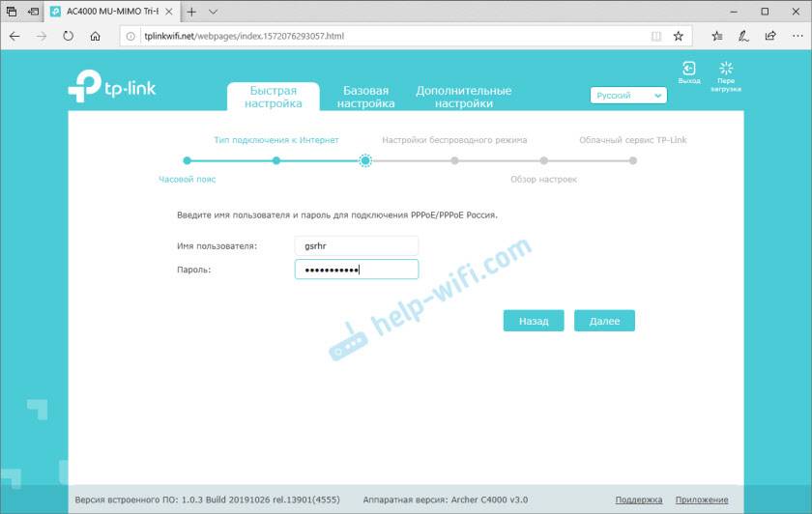Open the Русский language dropdown

(x=628, y=96)
